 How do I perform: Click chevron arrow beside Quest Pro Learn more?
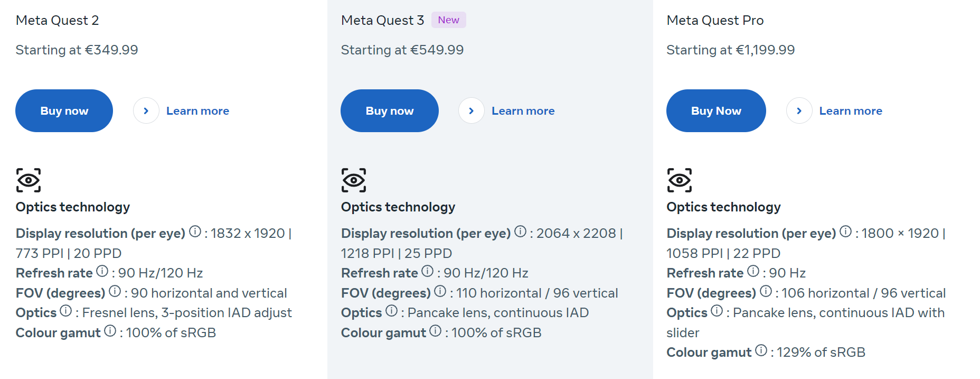pyautogui.click(x=799, y=111)
